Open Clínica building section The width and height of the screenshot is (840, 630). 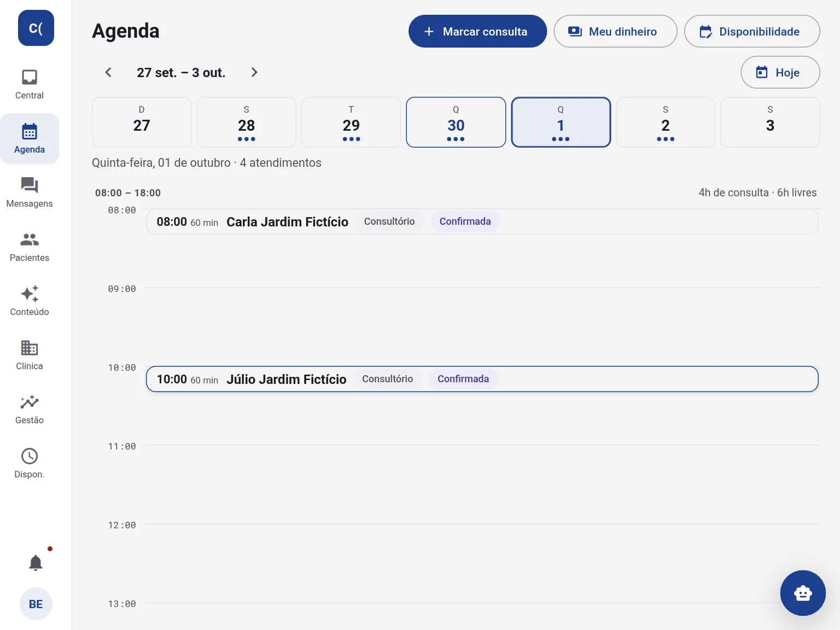(x=30, y=355)
